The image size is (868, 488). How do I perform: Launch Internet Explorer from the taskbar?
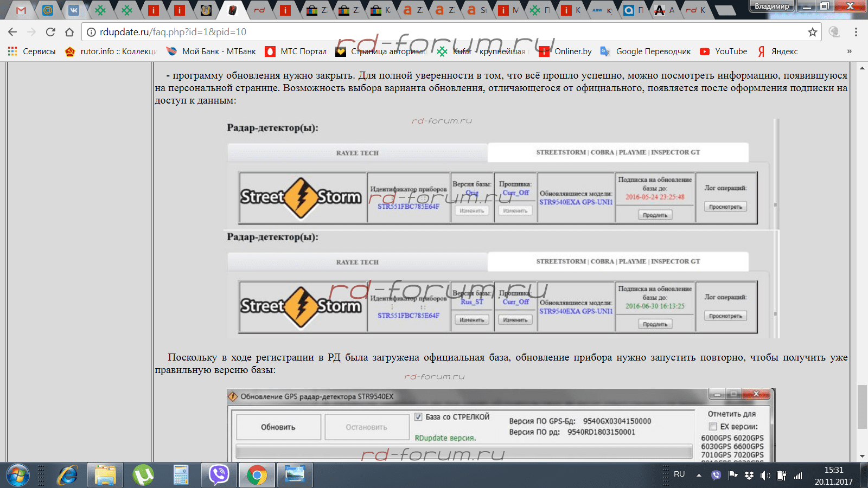(x=68, y=476)
